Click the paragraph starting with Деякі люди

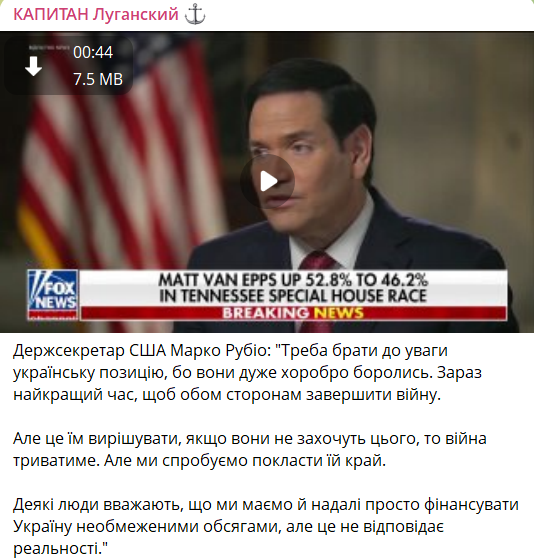tap(266, 526)
